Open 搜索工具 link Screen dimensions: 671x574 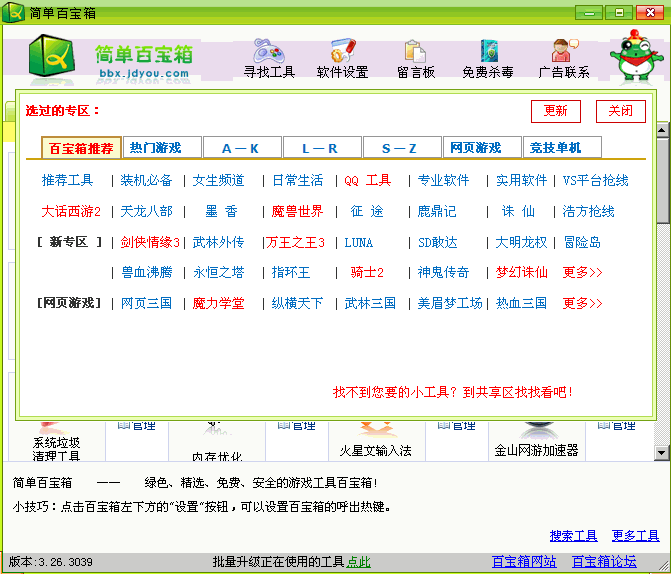(x=573, y=535)
